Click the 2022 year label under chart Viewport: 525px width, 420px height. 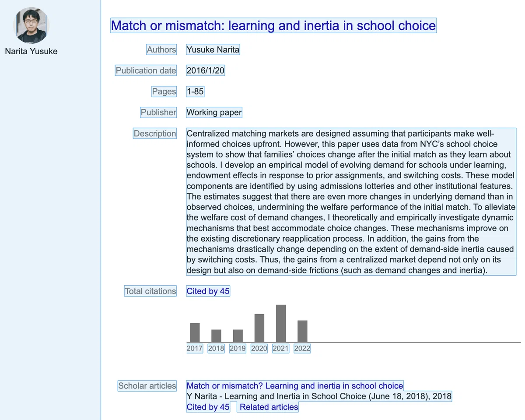tap(302, 349)
